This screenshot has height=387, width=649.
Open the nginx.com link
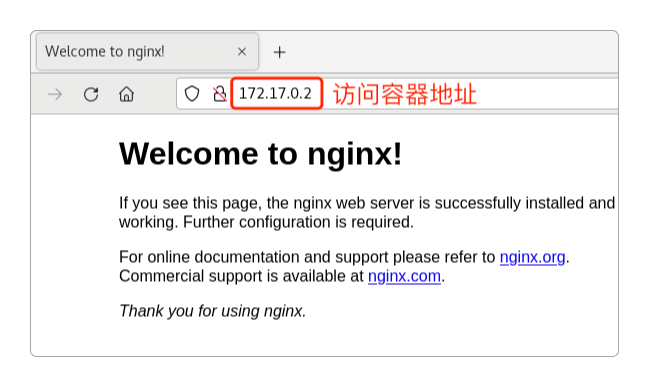[x=404, y=276]
